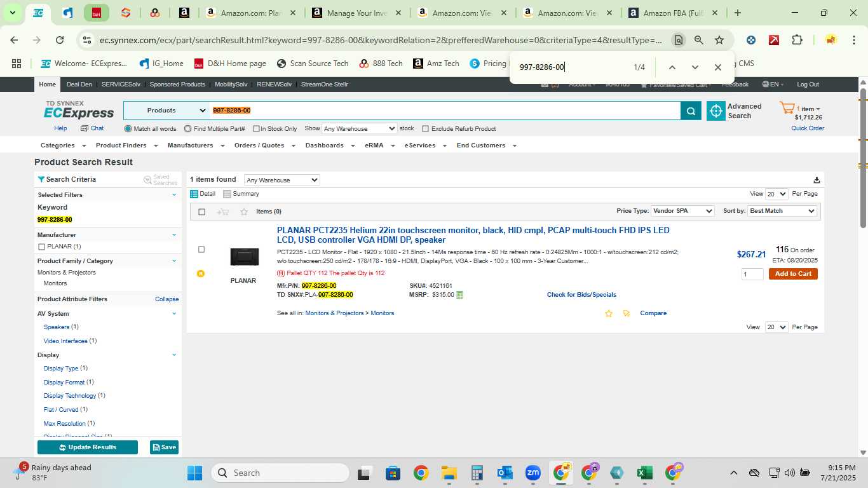This screenshot has width=868, height=488.
Task: Switch to Detail view icon
Action: (x=194, y=194)
